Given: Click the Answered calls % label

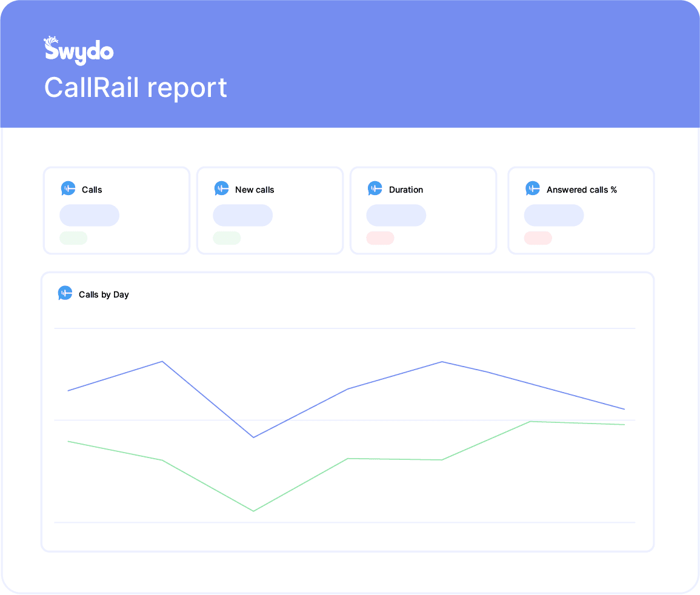Looking at the screenshot, I should tap(582, 190).
